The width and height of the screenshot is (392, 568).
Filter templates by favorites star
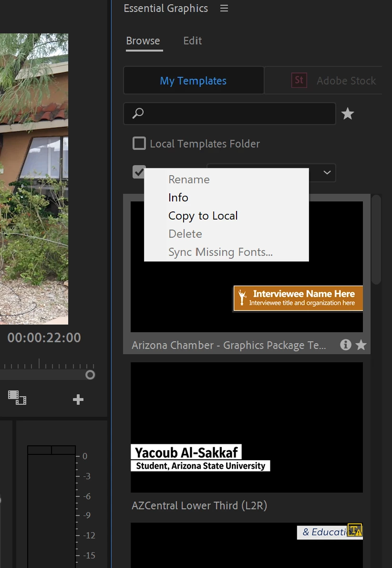348,114
